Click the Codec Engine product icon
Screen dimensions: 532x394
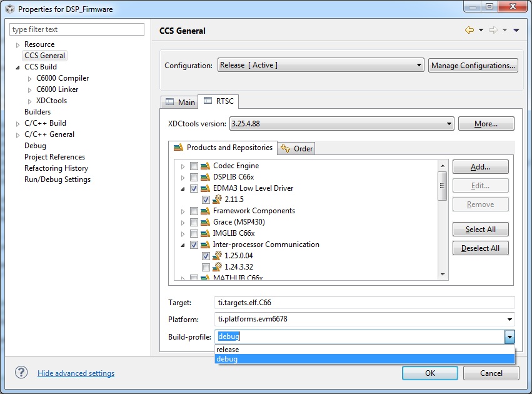click(x=205, y=166)
